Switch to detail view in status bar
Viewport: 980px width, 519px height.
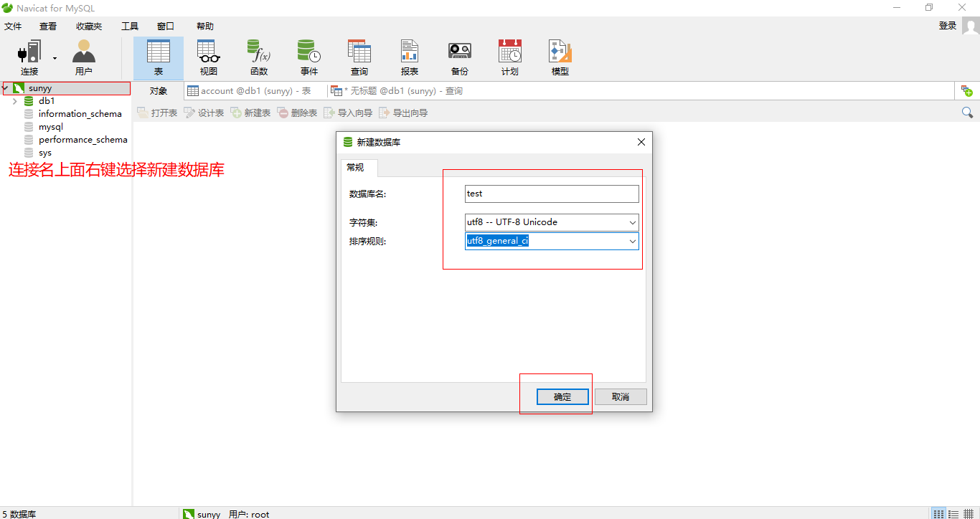pyautogui.click(x=953, y=513)
